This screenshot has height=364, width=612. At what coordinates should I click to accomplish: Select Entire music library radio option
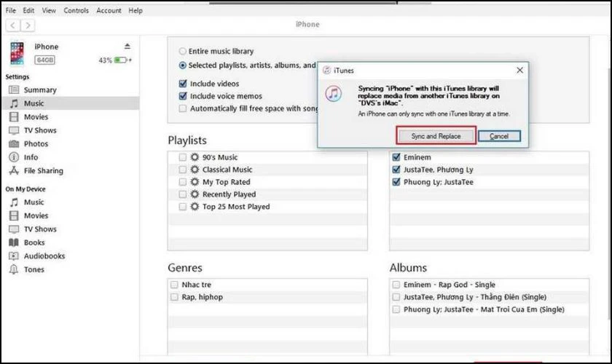[x=182, y=51]
